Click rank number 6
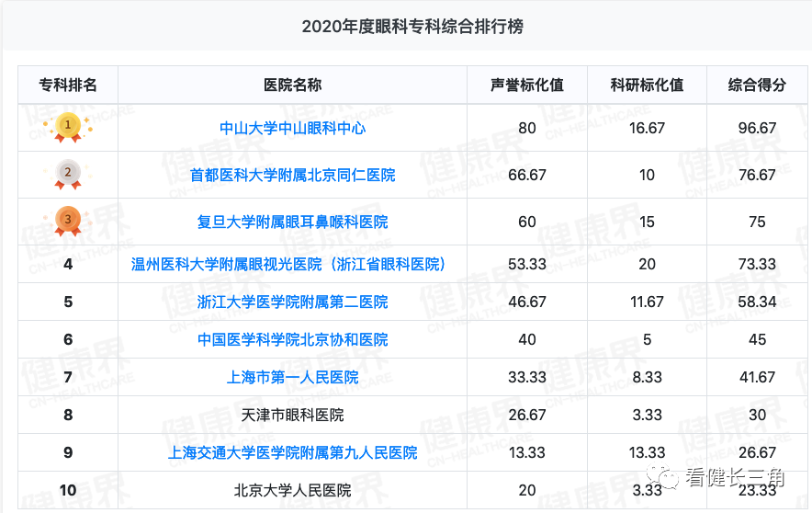The width and height of the screenshot is (812, 513). point(68,339)
